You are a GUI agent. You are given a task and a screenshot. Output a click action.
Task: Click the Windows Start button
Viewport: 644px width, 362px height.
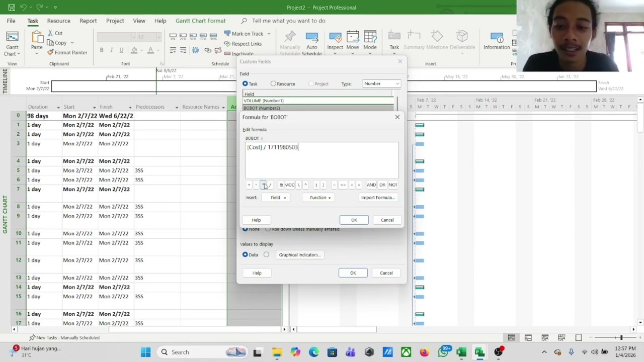[145, 352]
